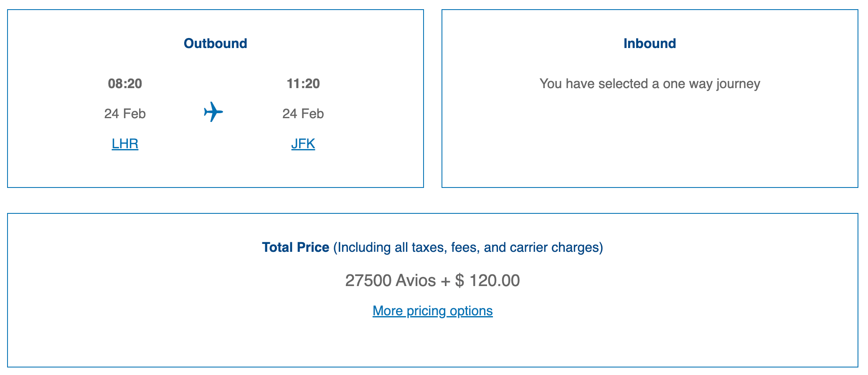Click the one way journey message
The height and width of the screenshot is (375, 868).
(650, 84)
